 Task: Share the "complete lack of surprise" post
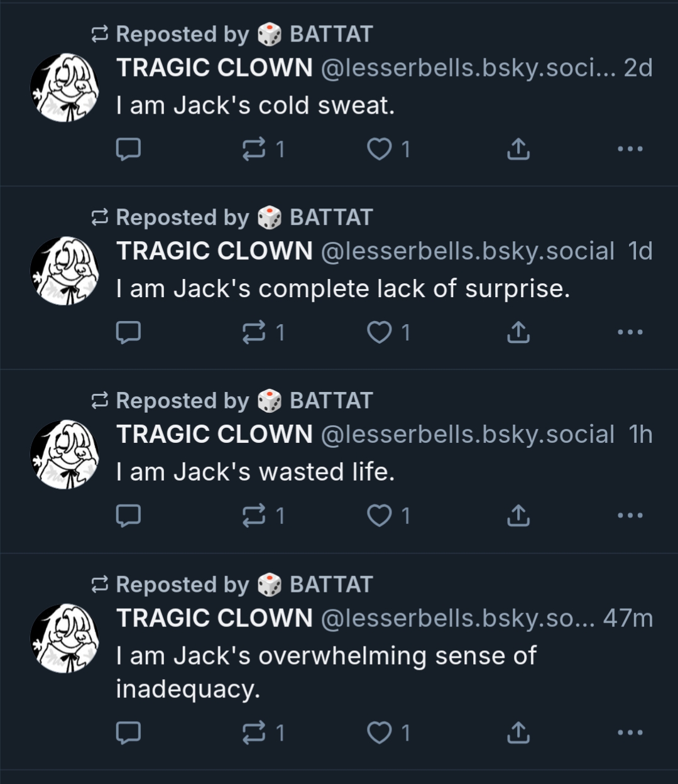pos(518,332)
